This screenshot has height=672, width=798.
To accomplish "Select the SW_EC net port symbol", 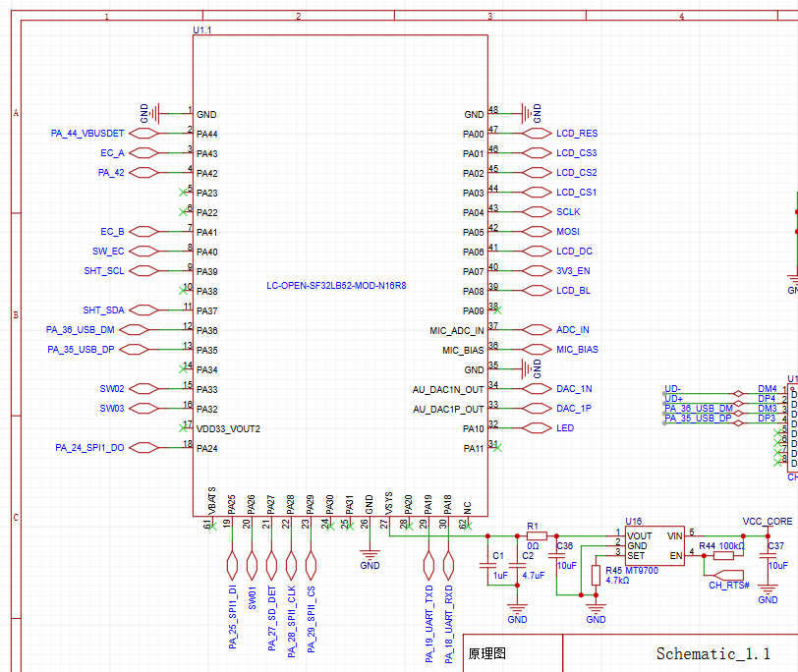I will click(x=143, y=251).
